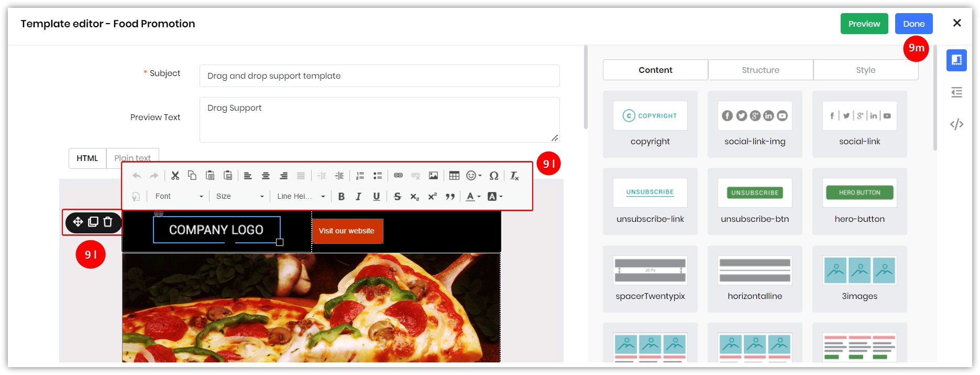This screenshot has height=375, width=980.
Task: Click the Paste from Word icon
Action: click(x=228, y=176)
